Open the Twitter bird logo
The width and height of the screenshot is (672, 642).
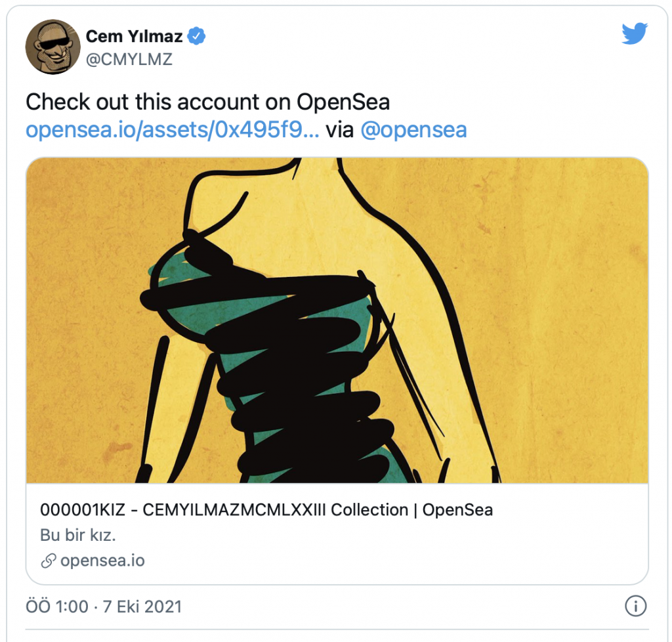click(x=635, y=33)
